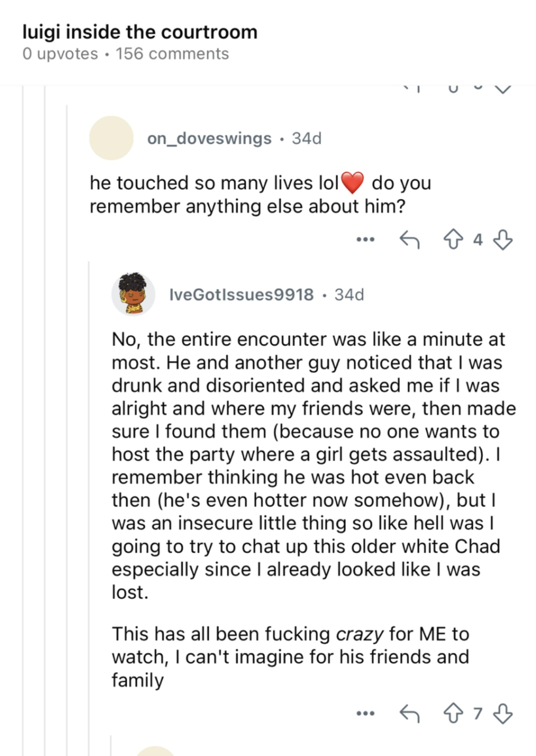The image size is (536, 756).
Task: Click the 34d timestamp on IveGotIssues9918 comment
Action: [349, 294]
